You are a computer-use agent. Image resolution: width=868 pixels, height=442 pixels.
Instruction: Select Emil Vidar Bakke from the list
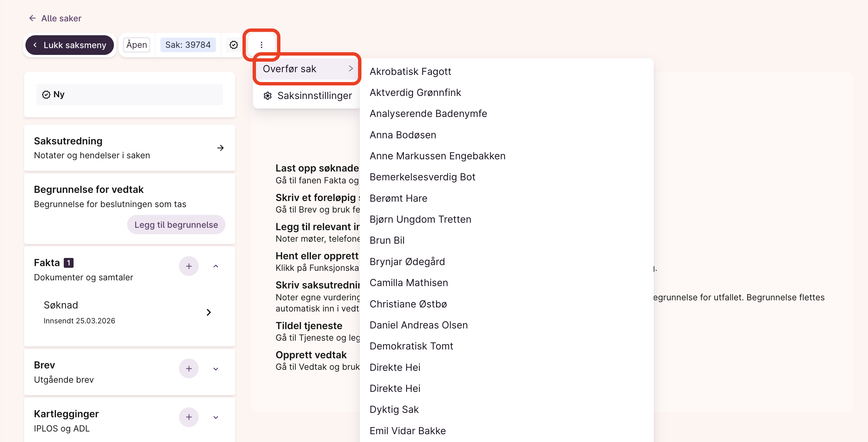click(408, 431)
